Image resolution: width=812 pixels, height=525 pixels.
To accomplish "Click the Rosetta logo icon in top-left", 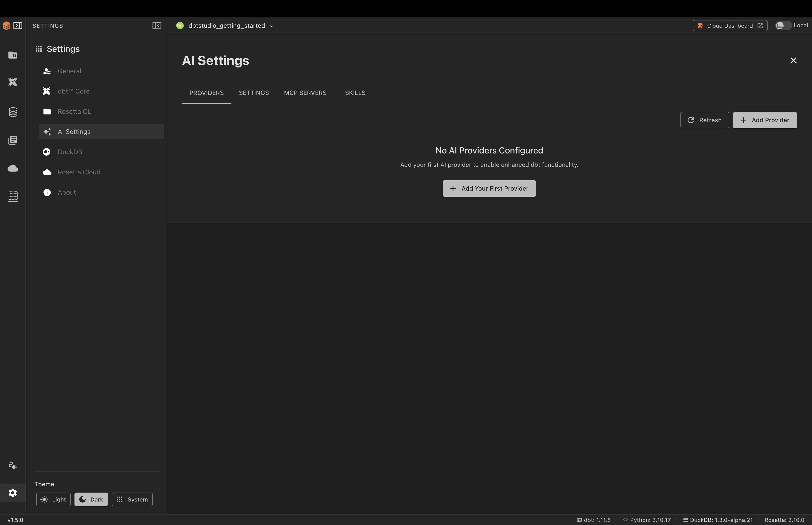I will coord(7,26).
